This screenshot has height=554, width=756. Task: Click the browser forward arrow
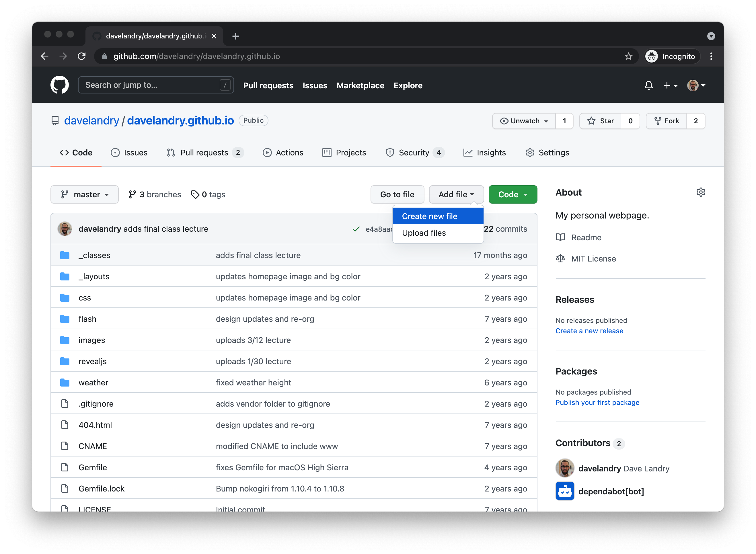(x=63, y=56)
